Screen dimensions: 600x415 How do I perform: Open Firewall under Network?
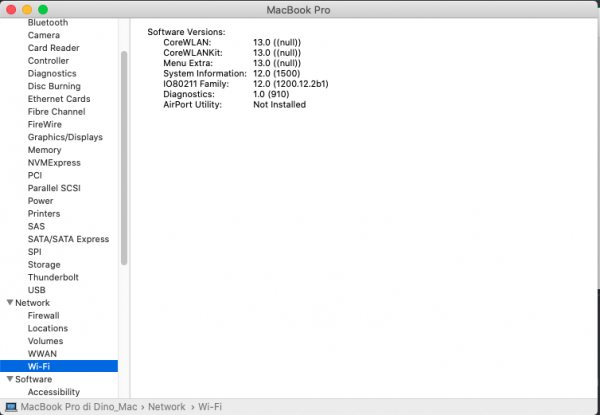pos(43,316)
